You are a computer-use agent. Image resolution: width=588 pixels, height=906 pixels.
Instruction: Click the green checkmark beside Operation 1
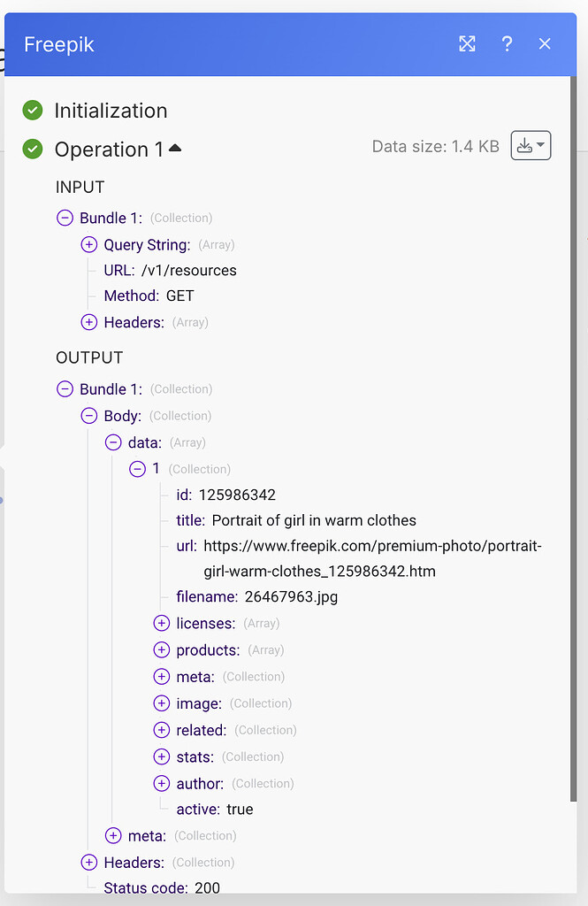(32, 149)
